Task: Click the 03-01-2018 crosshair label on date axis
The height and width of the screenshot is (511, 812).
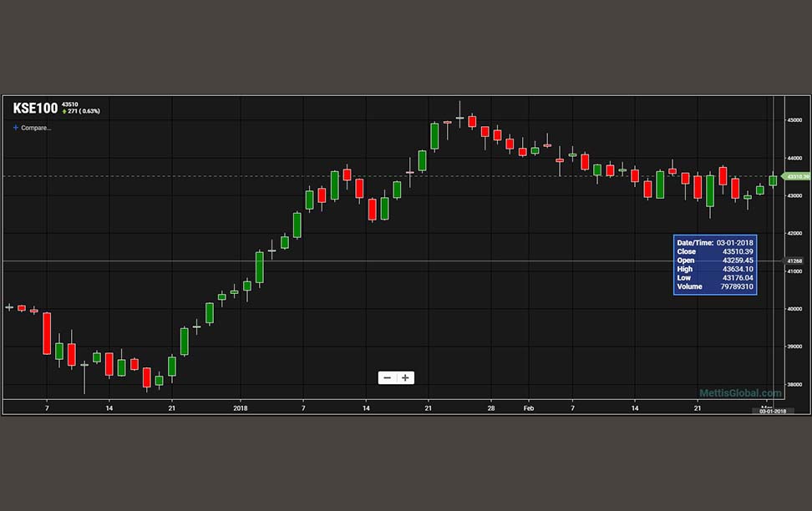Action: tap(773, 411)
